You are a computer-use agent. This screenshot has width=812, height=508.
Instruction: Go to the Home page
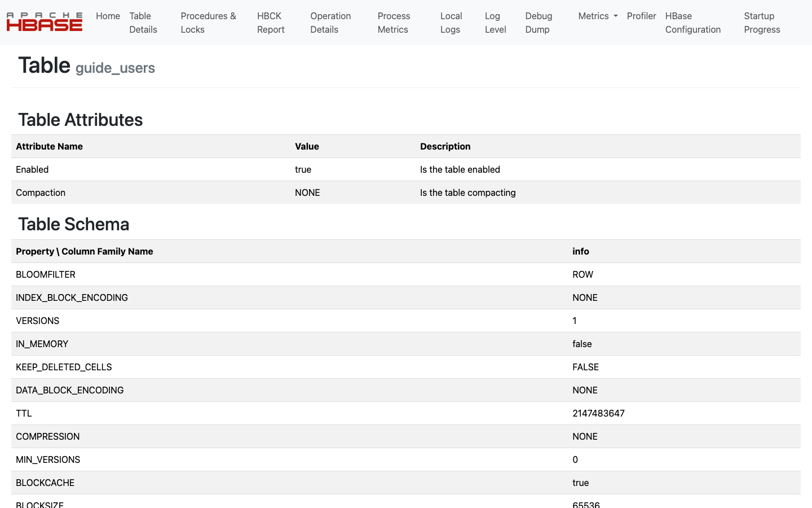pos(108,16)
